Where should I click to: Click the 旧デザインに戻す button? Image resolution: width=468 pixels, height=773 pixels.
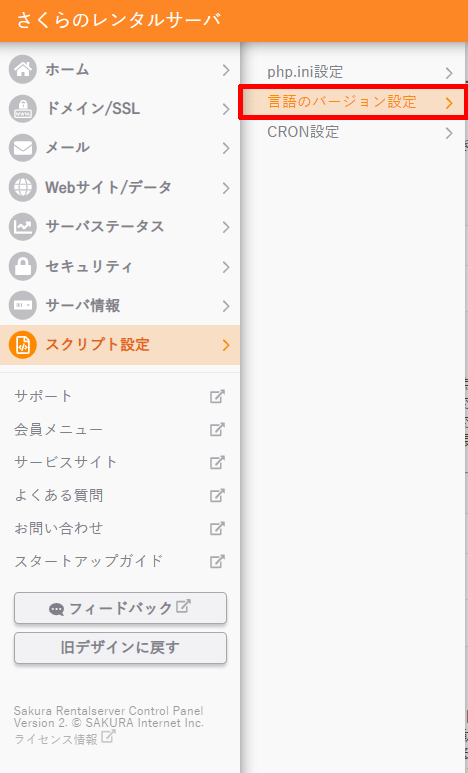(x=120, y=648)
